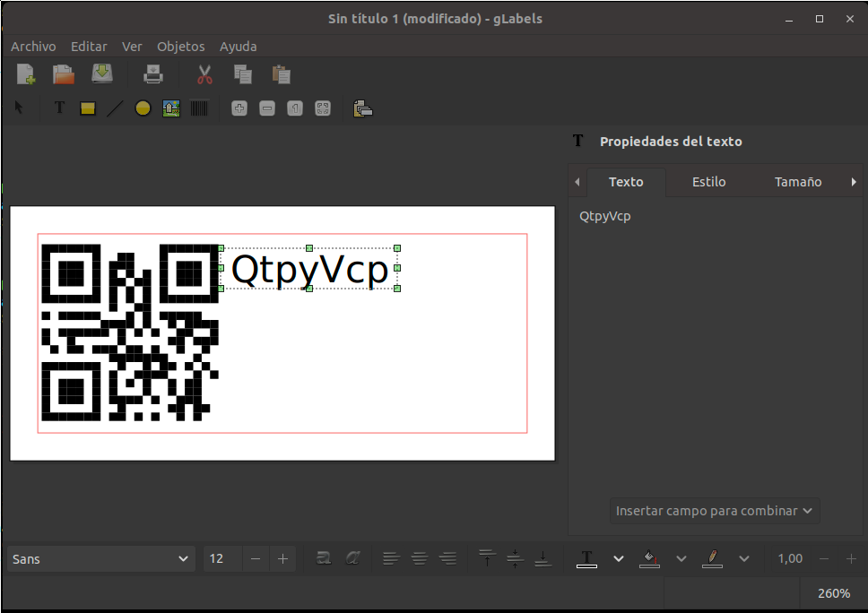Apply the fill color bucket swatch
This screenshot has width=868, height=613.
[x=649, y=559]
